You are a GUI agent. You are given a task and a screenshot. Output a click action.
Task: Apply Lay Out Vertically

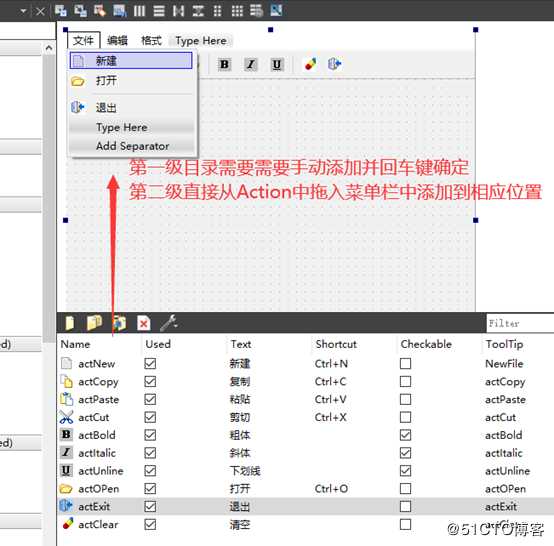[x=159, y=11]
